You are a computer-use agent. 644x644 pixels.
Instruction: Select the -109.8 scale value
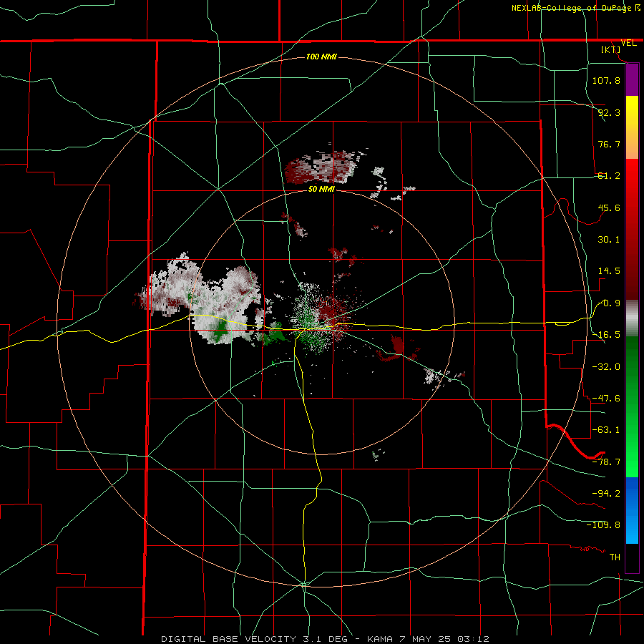(x=603, y=525)
